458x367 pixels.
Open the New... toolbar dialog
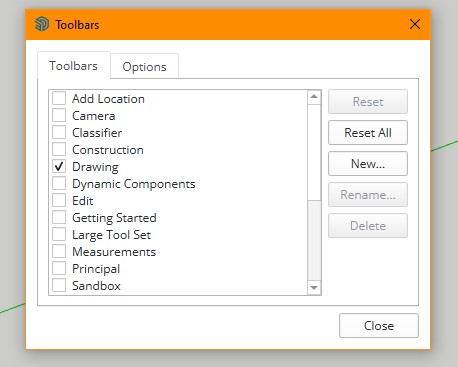coord(368,164)
